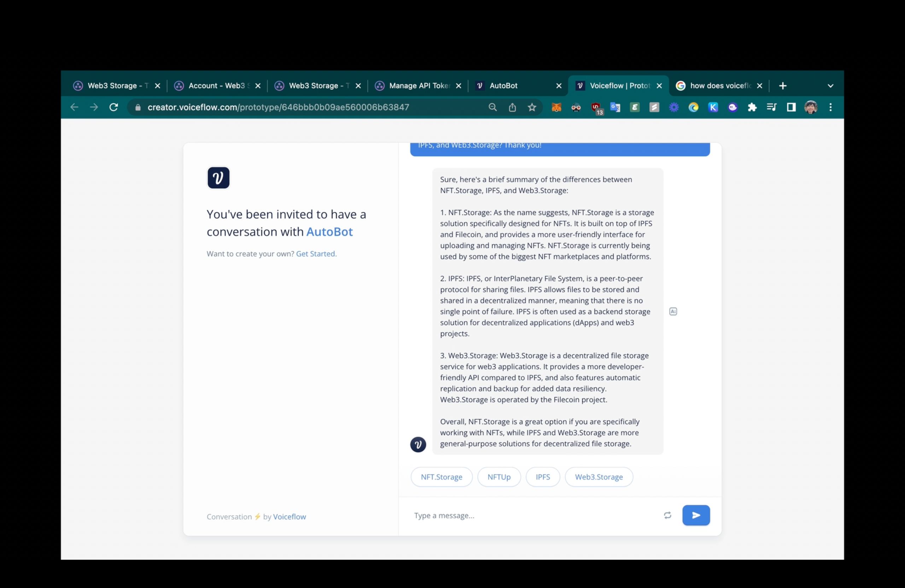Open the Get Started link
Viewport: 905px width, 588px height.
pyautogui.click(x=316, y=254)
